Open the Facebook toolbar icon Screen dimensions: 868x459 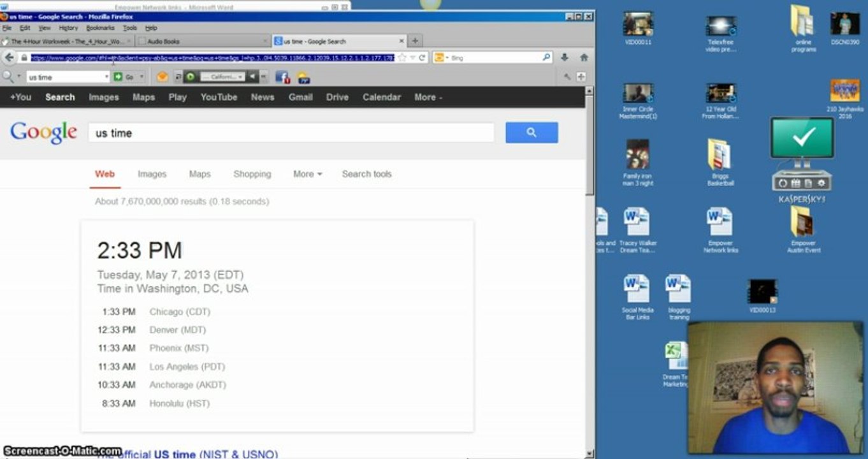[x=282, y=77]
